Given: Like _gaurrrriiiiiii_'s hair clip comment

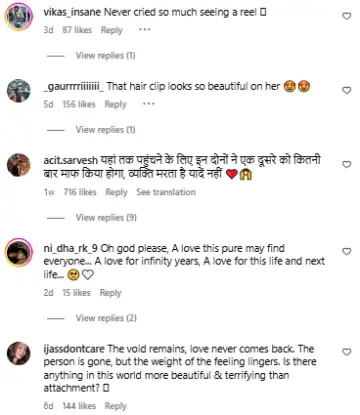Looking at the screenshot, I should coord(347,90).
